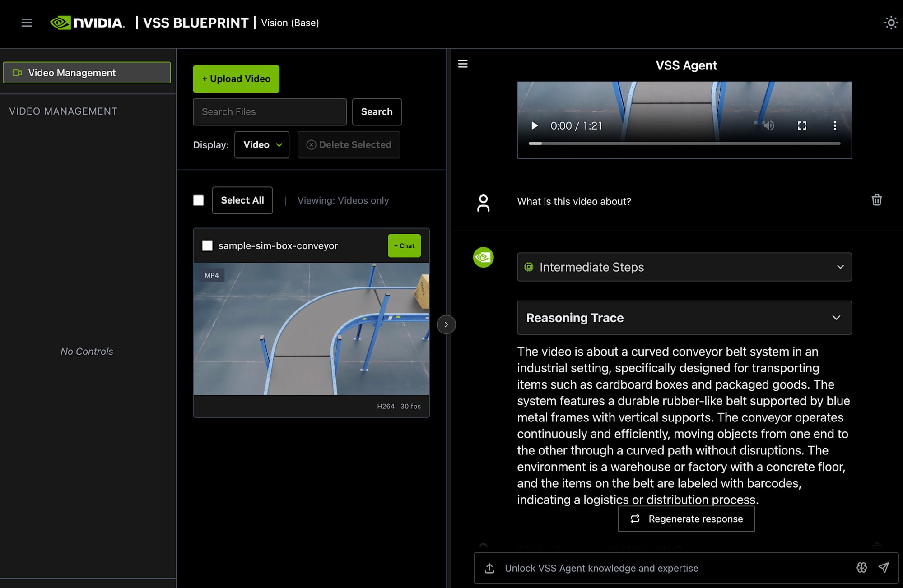Open the Display Video dropdown
The height and width of the screenshot is (588, 903).
coord(262,145)
